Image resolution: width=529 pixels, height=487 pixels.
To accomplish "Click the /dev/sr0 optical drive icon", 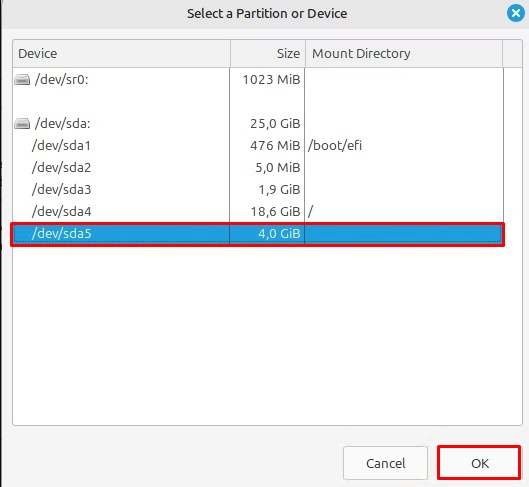I will [x=22, y=80].
